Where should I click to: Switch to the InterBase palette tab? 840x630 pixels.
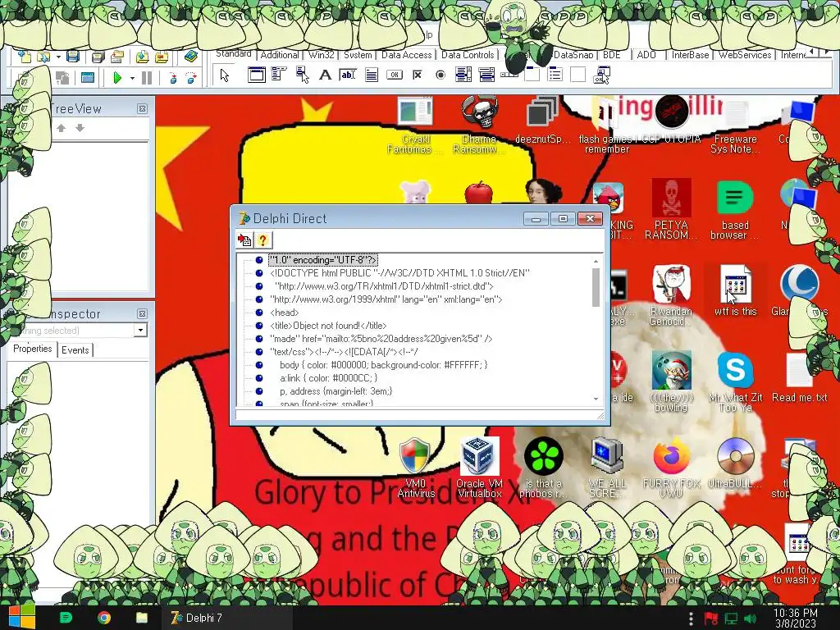pyautogui.click(x=690, y=55)
